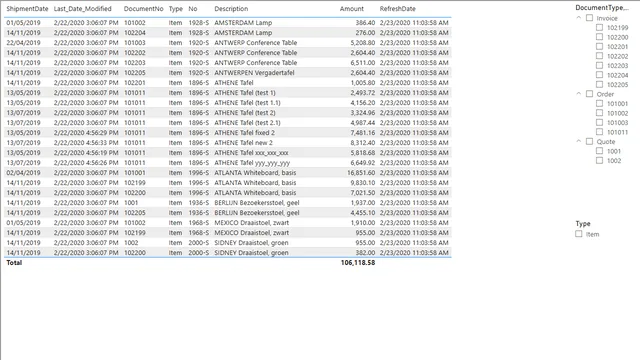This screenshot has height=360, width=640.
Task: Sort by ShipmentDate column header
Action: 27,9
